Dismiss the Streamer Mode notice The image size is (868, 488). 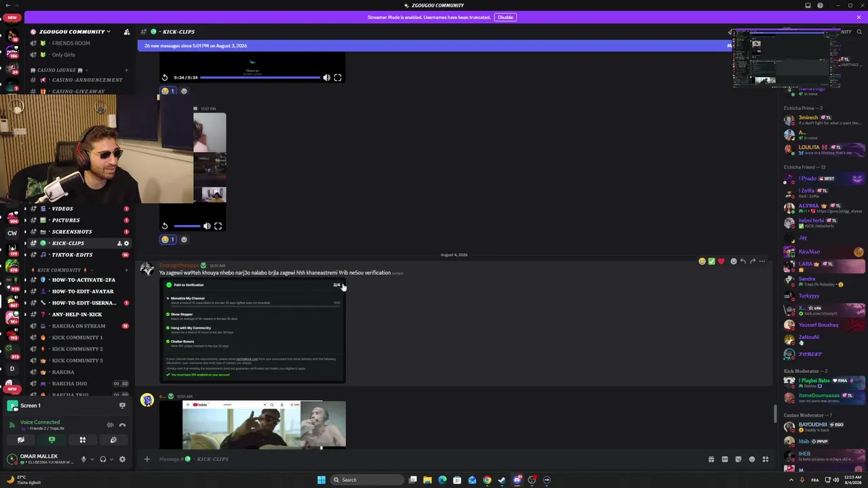pyautogui.click(x=859, y=17)
